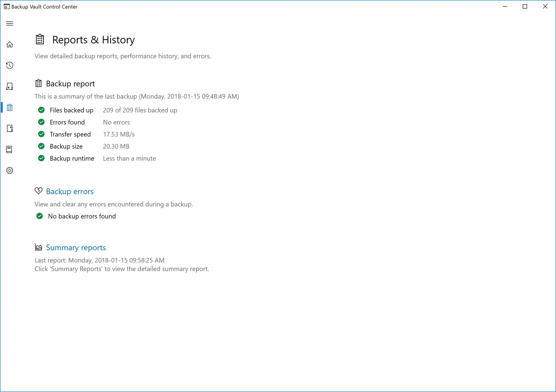The width and height of the screenshot is (556, 392).
Task: Click the "Click 'Summary Reports' to view" hint text
Action: pyautogui.click(x=122, y=269)
